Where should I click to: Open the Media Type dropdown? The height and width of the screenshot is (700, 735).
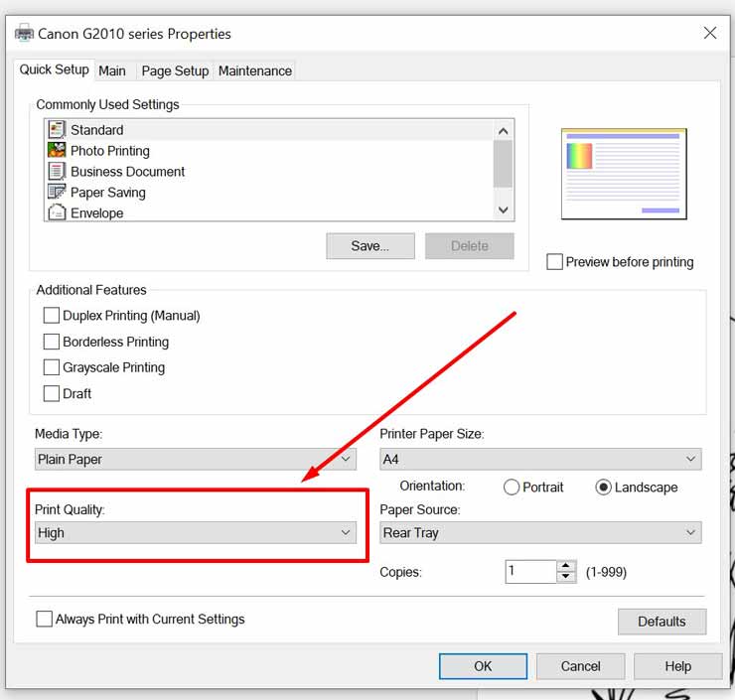point(196,459)
